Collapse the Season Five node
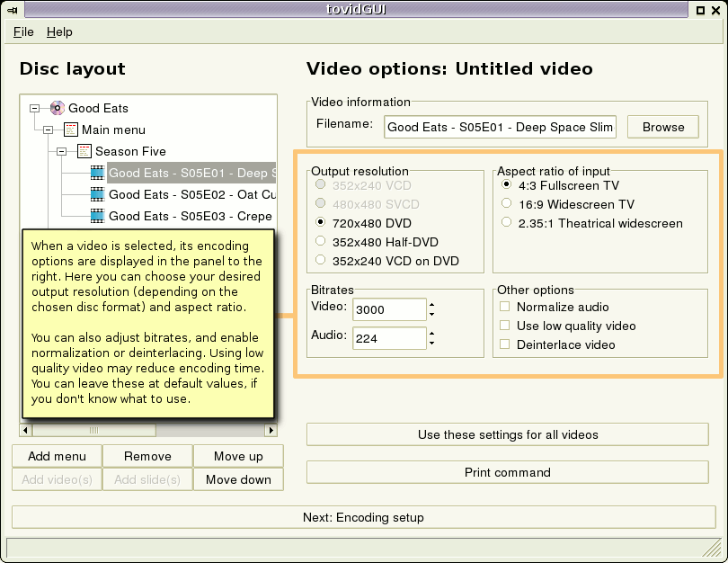 coord(62,151)
